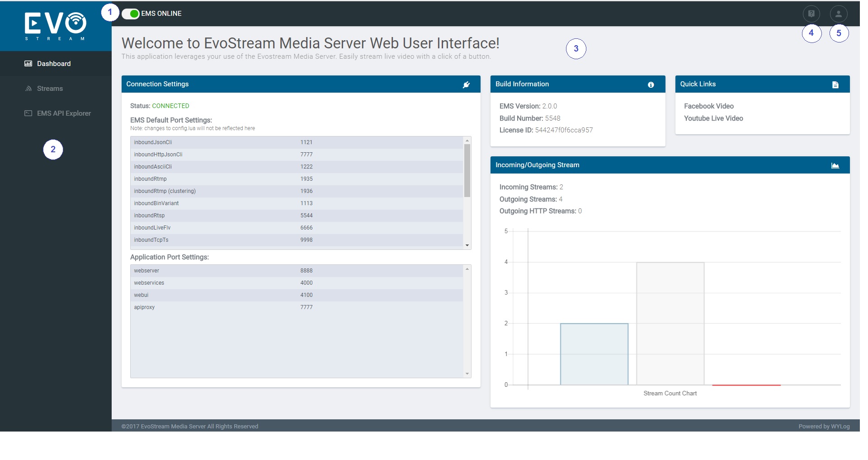Click the Powered by WYLog text
Screen dimensions: 868x460
(x=824, y=427)
